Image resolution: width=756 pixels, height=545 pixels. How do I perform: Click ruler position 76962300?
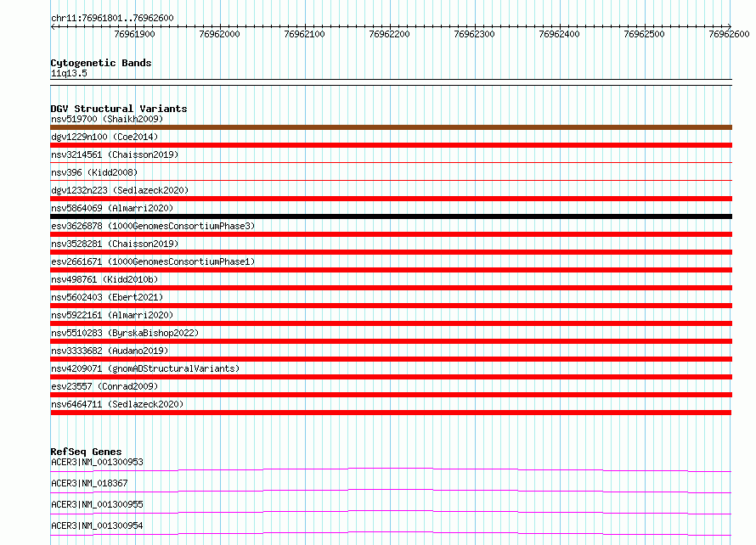[474, 34]
